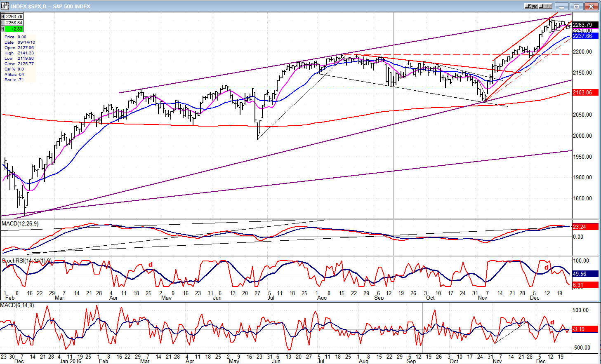
Task: Click the red 6.91 StochRSI value tag
Action: point(585,285)
